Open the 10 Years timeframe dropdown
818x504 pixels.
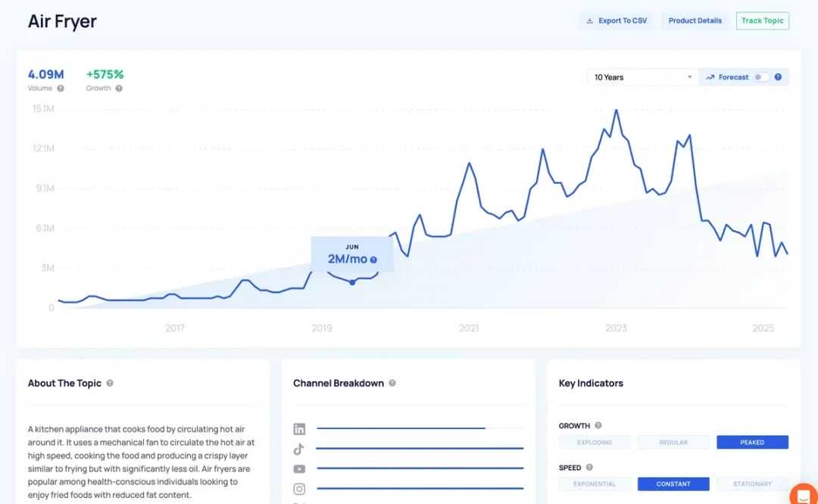click(642, 77)
